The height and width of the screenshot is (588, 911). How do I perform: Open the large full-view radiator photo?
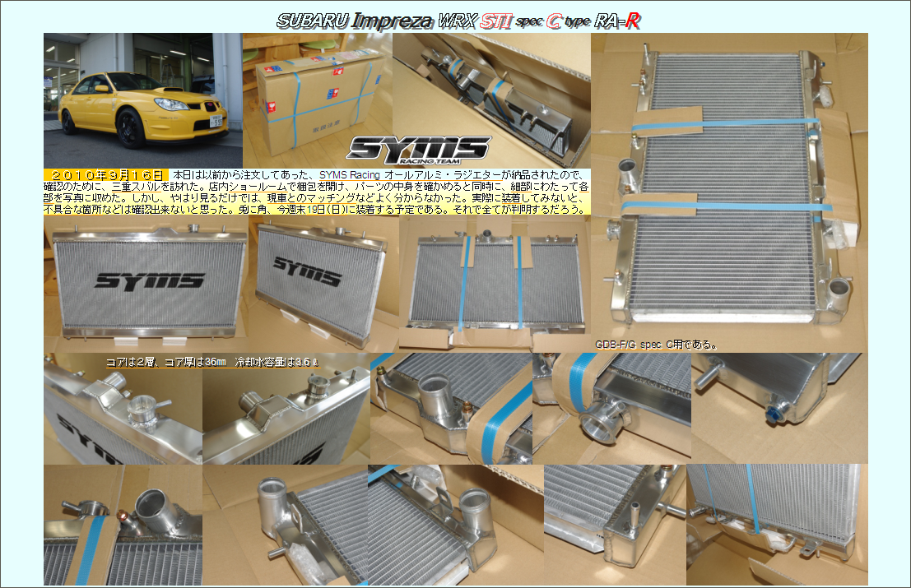pos(729,185)
